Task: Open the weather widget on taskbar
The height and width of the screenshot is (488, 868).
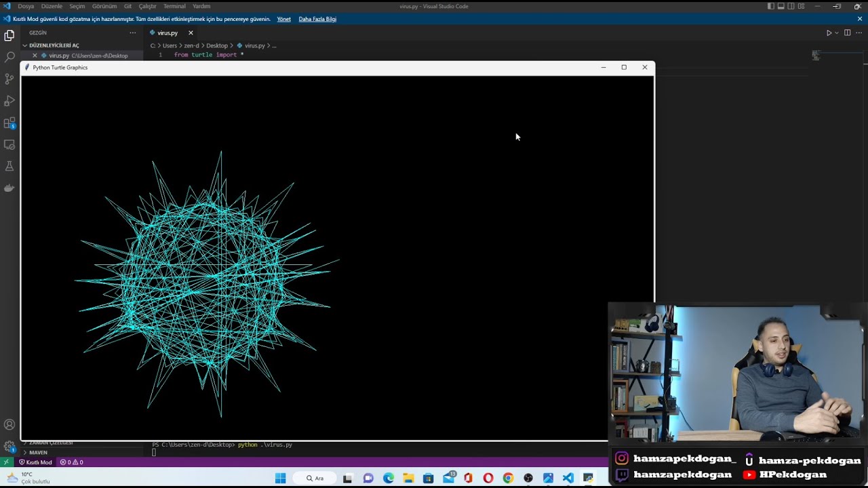Action: point(27,478)
